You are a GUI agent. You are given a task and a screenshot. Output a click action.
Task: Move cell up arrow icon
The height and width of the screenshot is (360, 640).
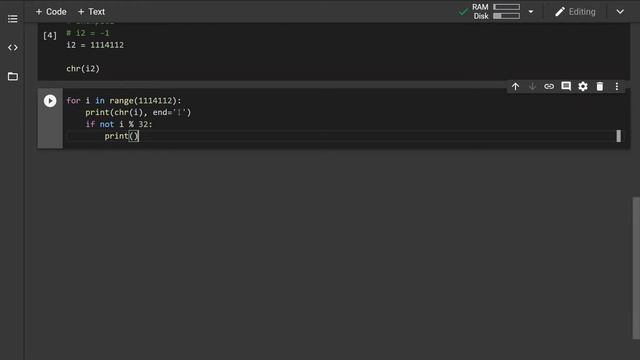point(516,87)
